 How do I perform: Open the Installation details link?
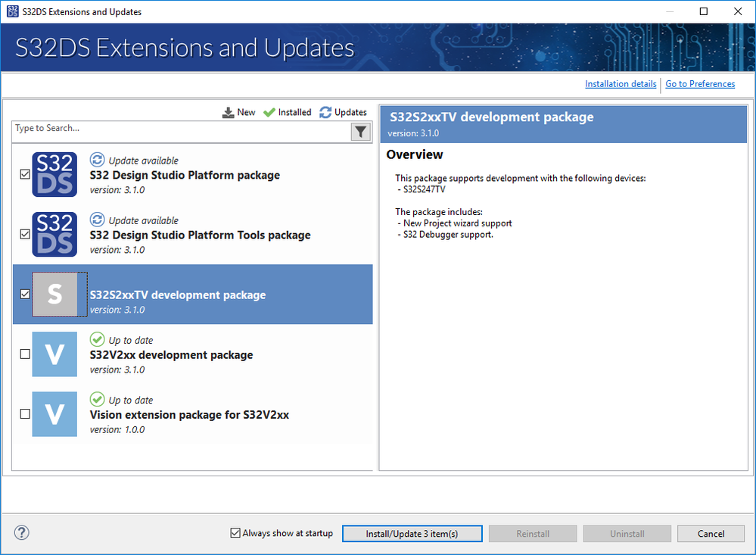click(x=621, y=84)
